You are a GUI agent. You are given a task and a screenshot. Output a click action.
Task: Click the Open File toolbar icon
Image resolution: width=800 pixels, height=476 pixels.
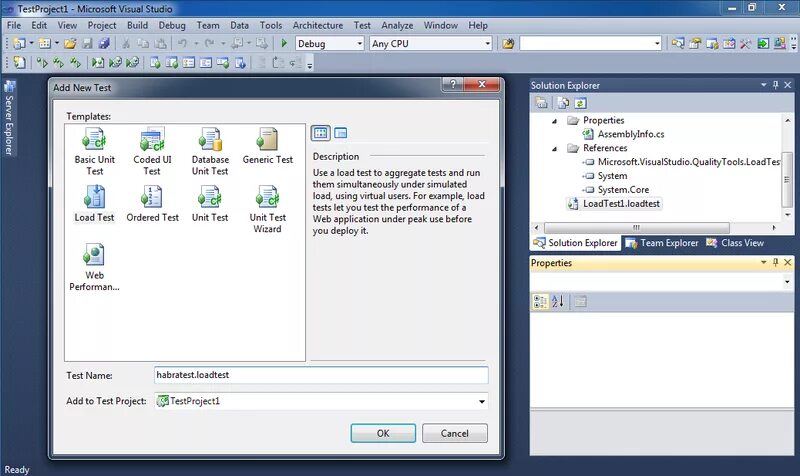(x=70, y=44)
